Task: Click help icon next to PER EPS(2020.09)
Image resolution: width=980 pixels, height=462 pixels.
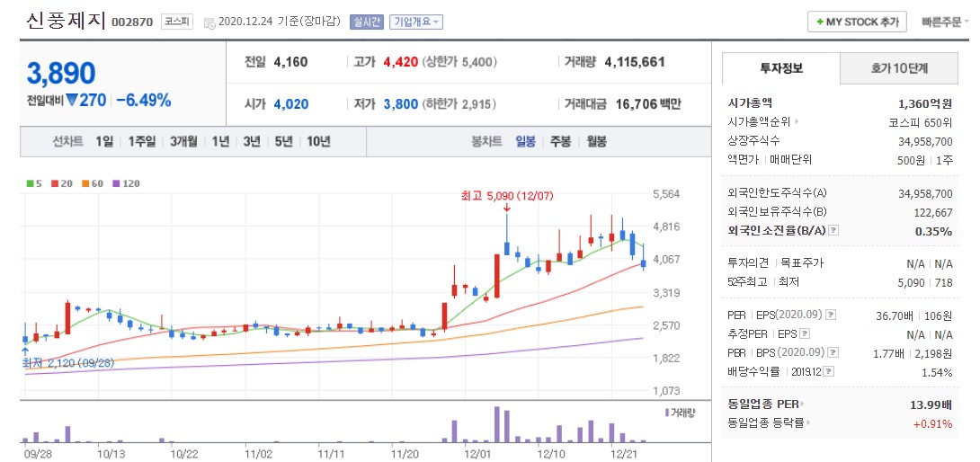Action: (x=833, y=315)
